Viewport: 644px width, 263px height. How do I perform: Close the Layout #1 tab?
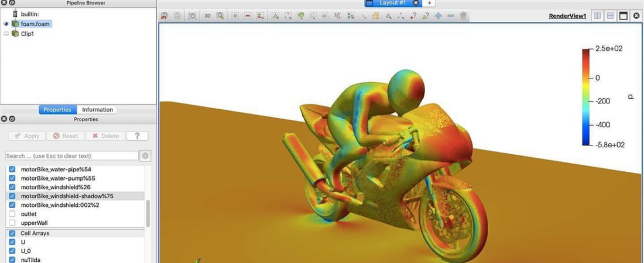(x=416, y=3)
